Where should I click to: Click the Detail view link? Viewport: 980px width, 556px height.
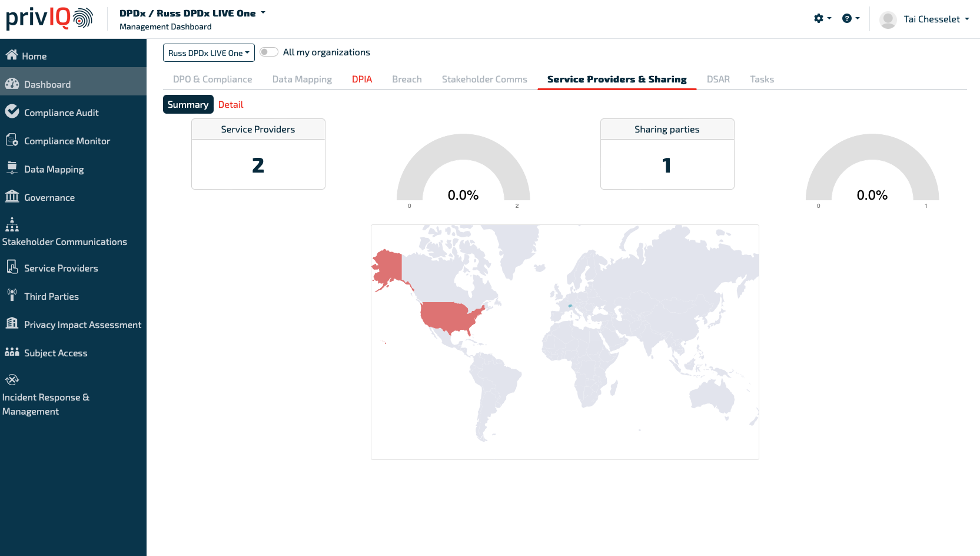point(230,105)
